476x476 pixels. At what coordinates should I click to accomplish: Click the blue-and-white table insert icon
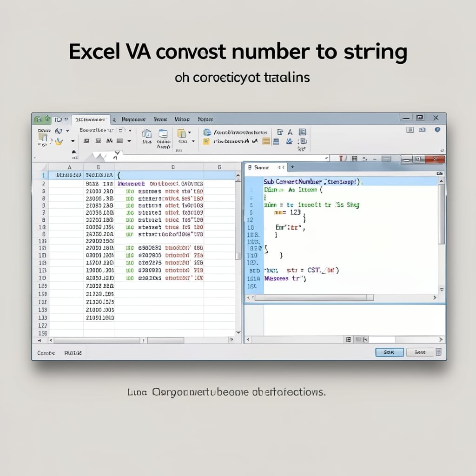pyautogui.click(x=147, y=133)
